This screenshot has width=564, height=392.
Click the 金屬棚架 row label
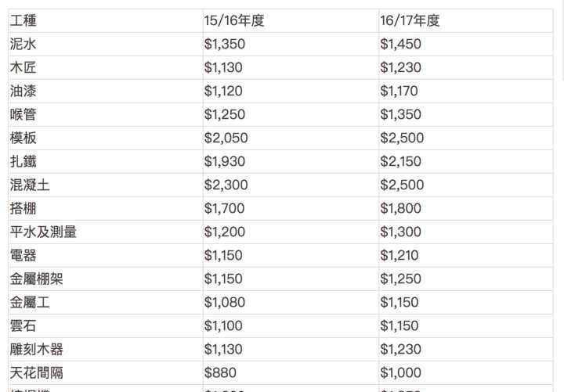37,279
